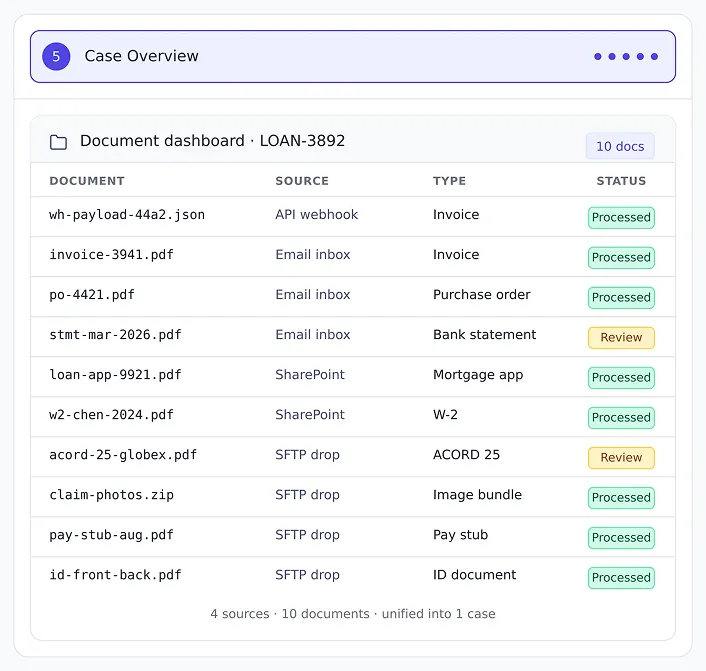Click the ID document type cell

point(474,575)
